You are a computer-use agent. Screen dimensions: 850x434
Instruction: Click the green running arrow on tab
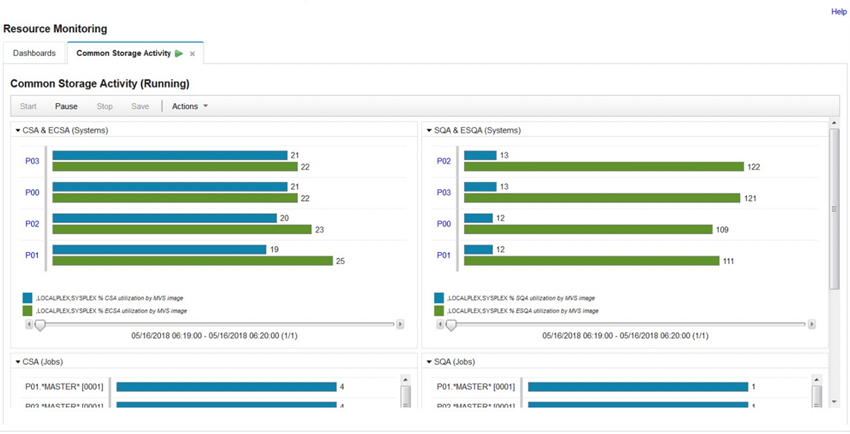(179, 53)
